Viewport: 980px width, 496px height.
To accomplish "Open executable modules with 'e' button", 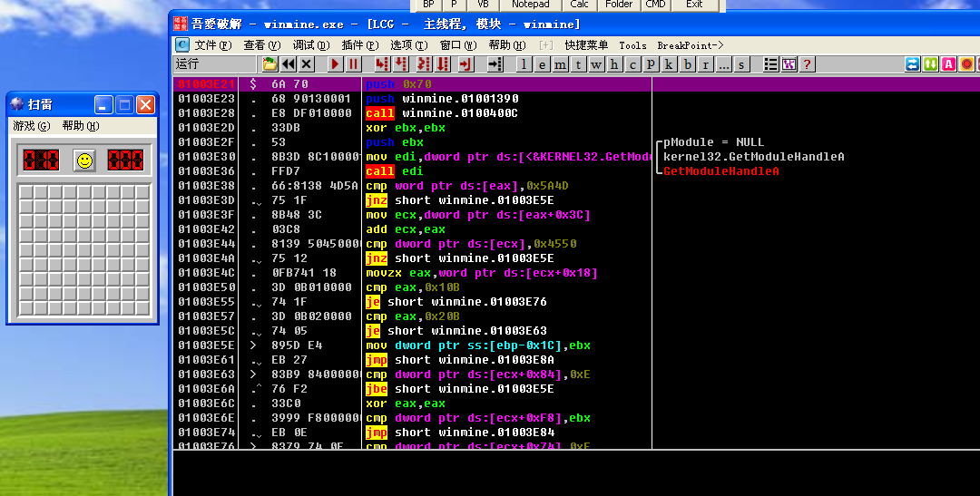I will coord(542,63).
